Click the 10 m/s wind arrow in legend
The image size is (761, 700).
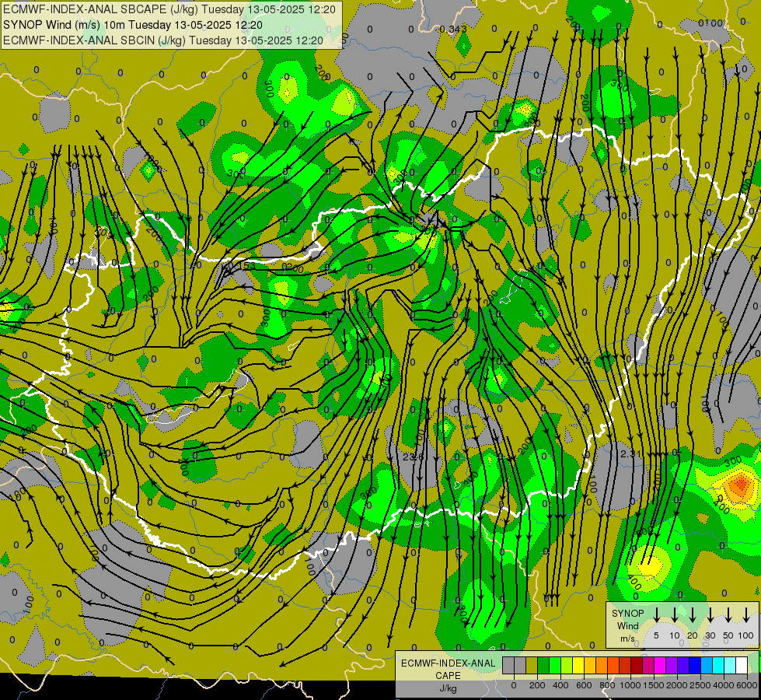pos(675,614)
